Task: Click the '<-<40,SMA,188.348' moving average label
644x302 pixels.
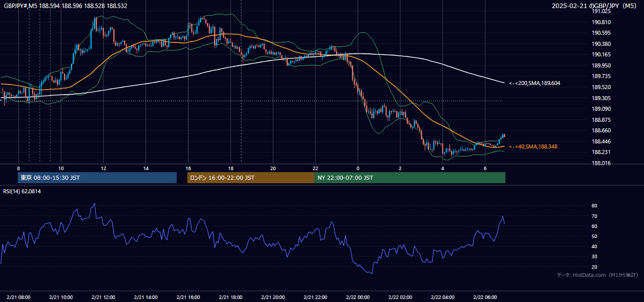Action: click(x=533, y=146)
